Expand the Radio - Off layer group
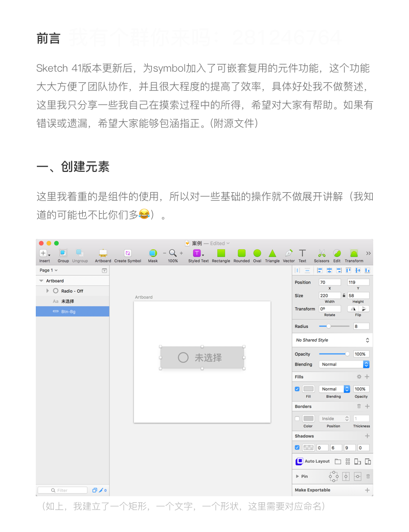Screen dimensions: 409x532 coord(48,291)
